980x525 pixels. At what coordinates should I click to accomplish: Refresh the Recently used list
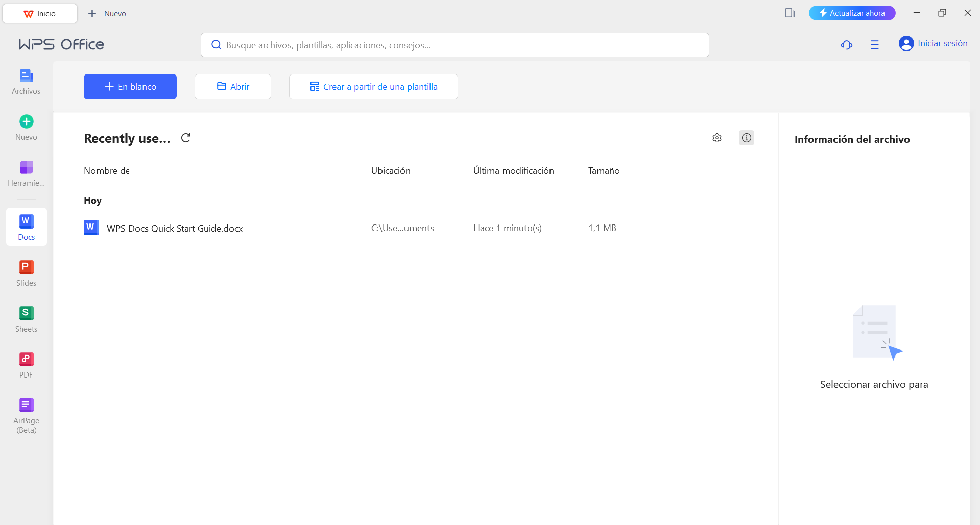[x=186, y=138]
